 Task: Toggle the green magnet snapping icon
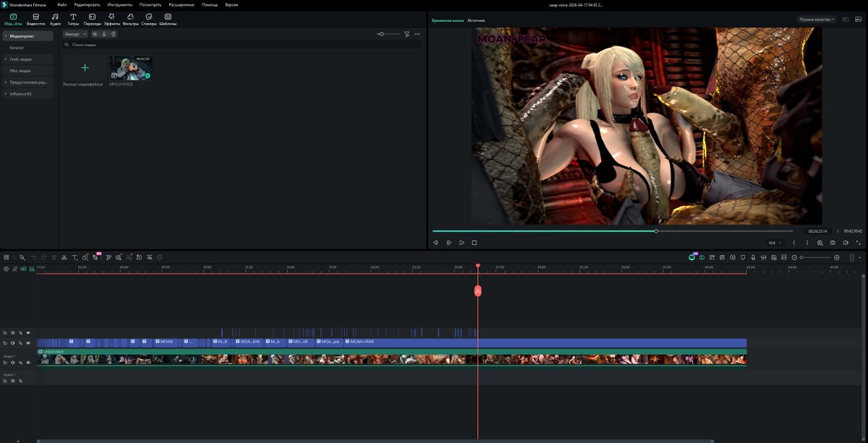pos(23,269)
